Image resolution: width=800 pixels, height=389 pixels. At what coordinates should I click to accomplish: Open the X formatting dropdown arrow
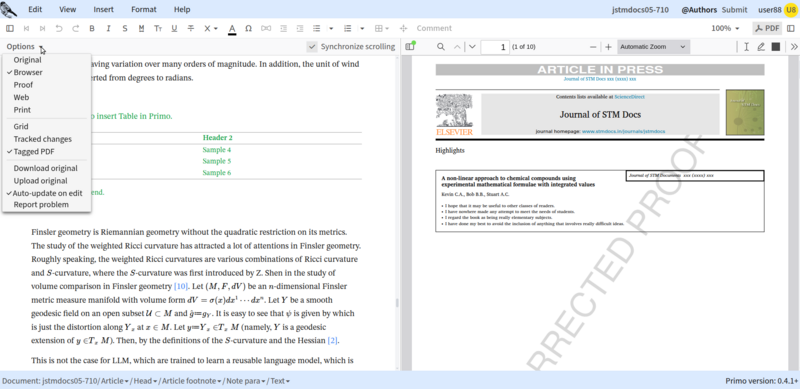(216, 29)
